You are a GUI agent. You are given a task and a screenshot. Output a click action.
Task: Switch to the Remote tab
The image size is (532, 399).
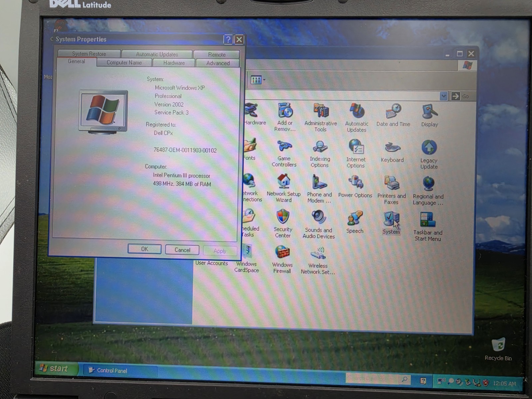216,55
